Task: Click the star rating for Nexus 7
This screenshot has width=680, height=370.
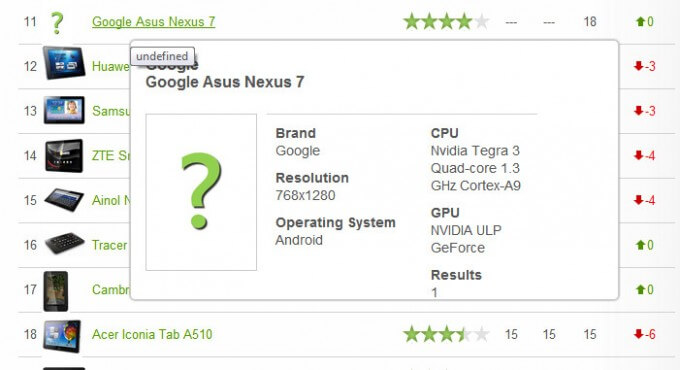Action: coord(446,21)
